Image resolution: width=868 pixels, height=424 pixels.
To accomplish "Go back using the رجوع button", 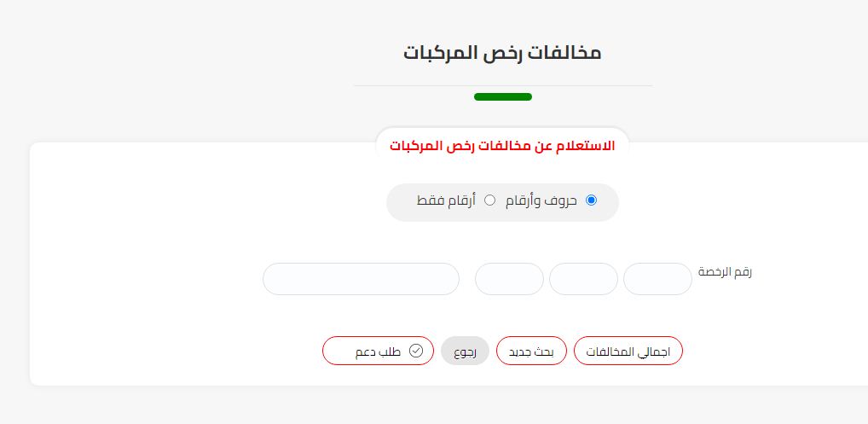I will tap(465, 351).
